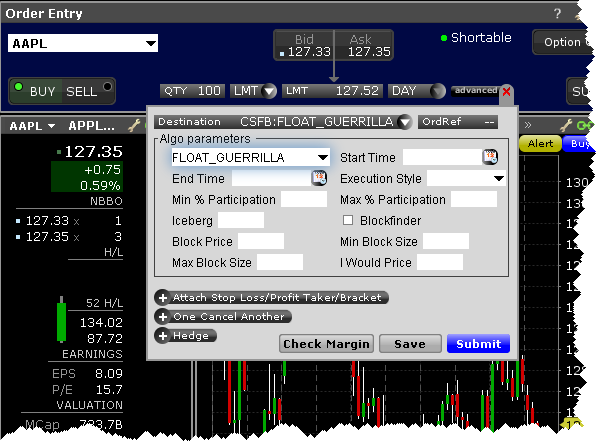Click the Start Time input field
The width and height of the screenshot is (603, 446).
(x=442, y=157)
